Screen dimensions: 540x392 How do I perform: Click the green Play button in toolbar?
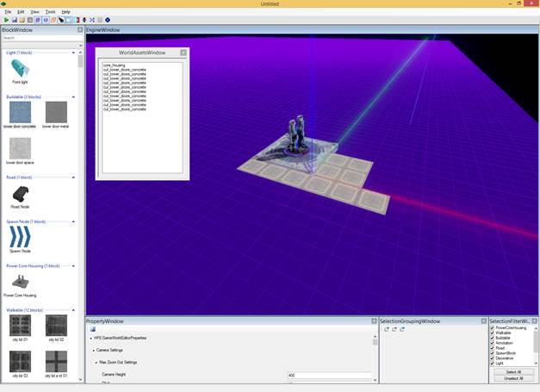[7, 20]
